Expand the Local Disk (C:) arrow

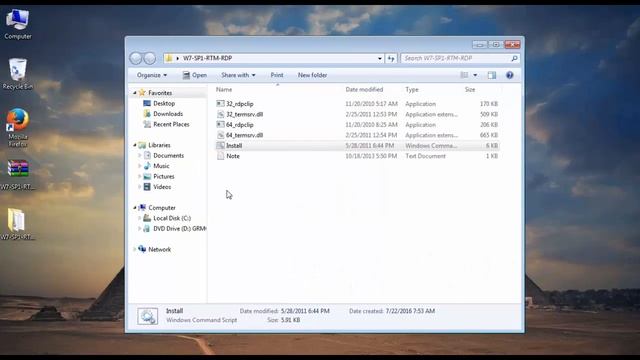pos(140,218)
